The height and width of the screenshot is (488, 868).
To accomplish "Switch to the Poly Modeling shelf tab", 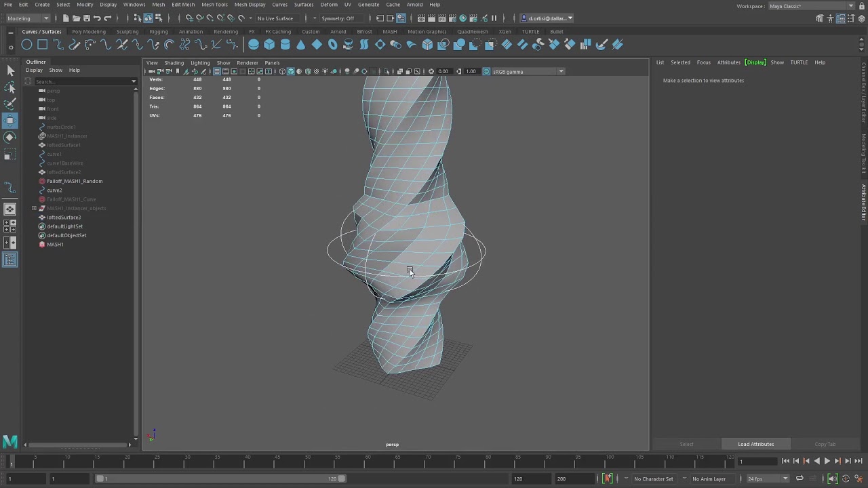I will click(89, 32).
